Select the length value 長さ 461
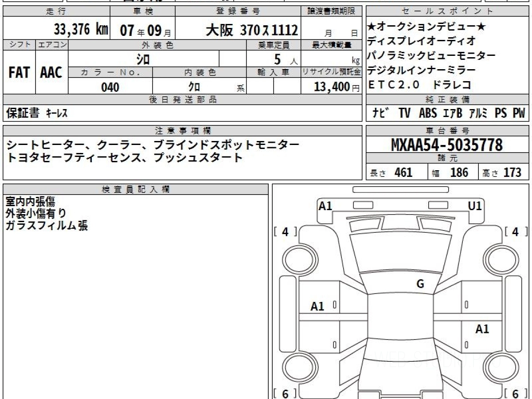Viewport: 532px width, 399px height. point(391,172)
